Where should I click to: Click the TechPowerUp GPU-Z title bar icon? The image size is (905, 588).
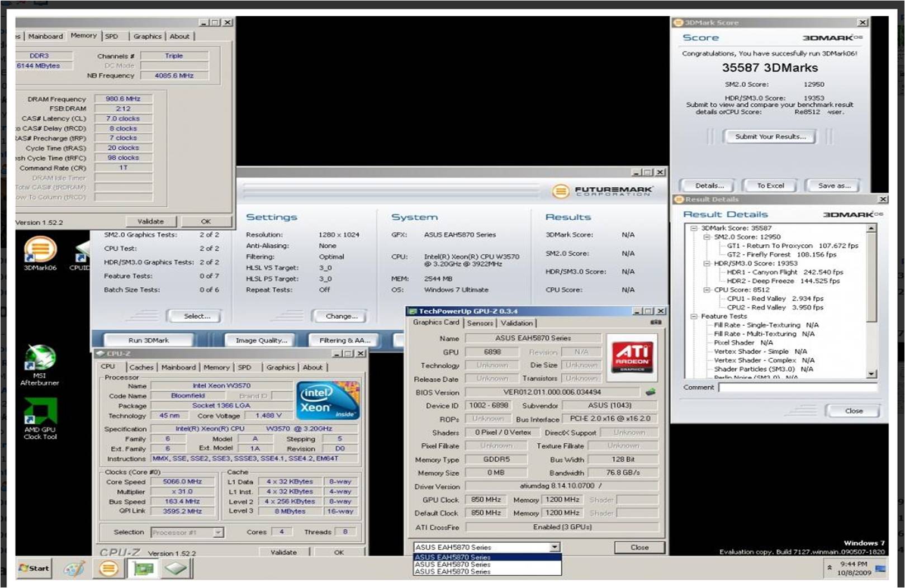tap(413, 311)
